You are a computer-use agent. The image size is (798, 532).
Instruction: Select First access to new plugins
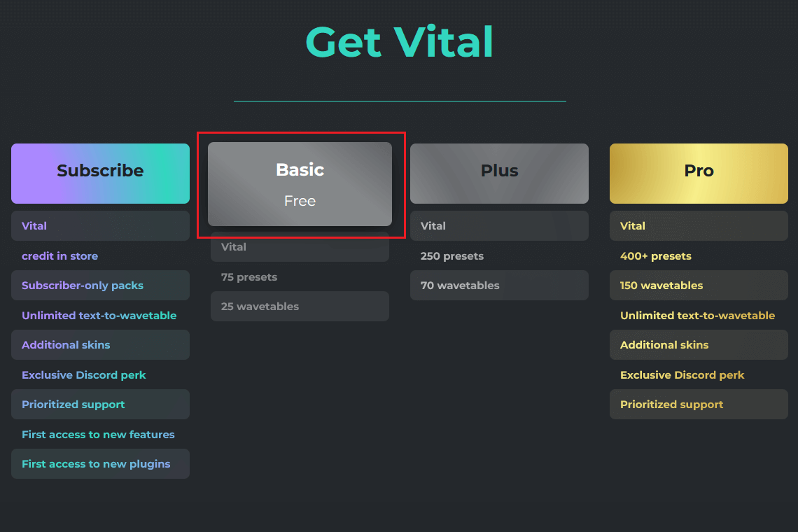[100, 464]
